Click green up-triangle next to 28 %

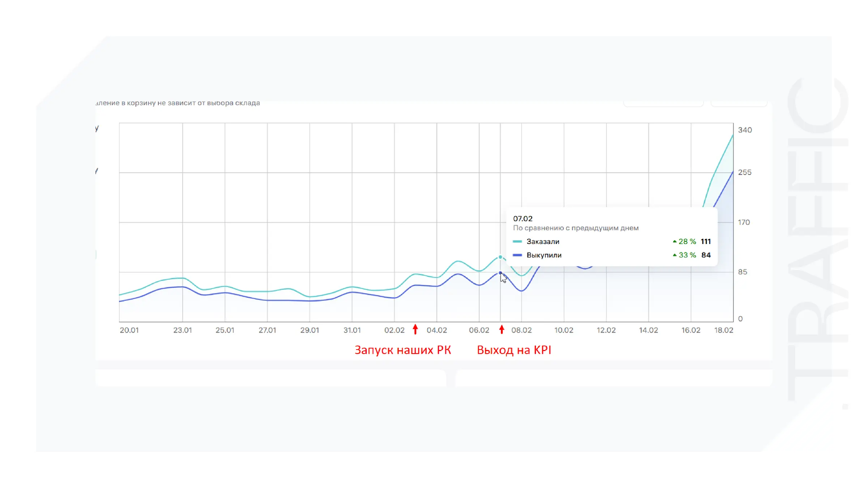pos(675,241)
